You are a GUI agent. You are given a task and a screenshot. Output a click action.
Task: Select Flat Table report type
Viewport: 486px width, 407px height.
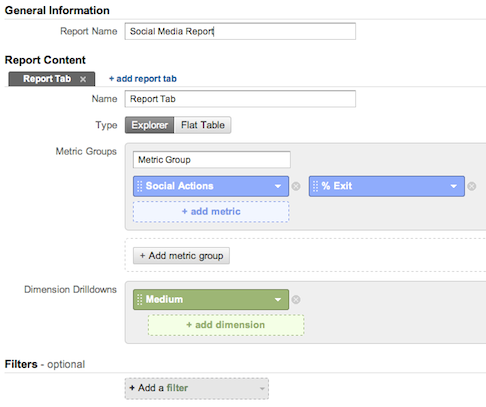(x=203, y=125)
